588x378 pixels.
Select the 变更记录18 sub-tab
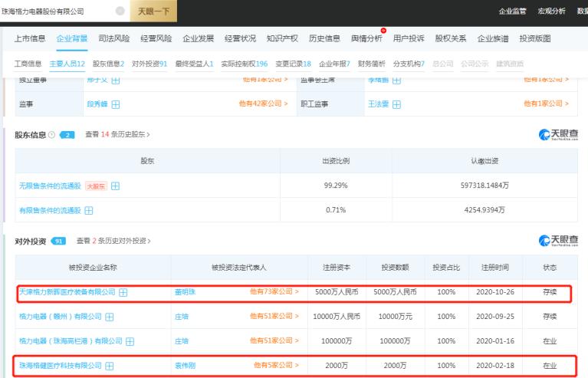[x=294, y=64]
